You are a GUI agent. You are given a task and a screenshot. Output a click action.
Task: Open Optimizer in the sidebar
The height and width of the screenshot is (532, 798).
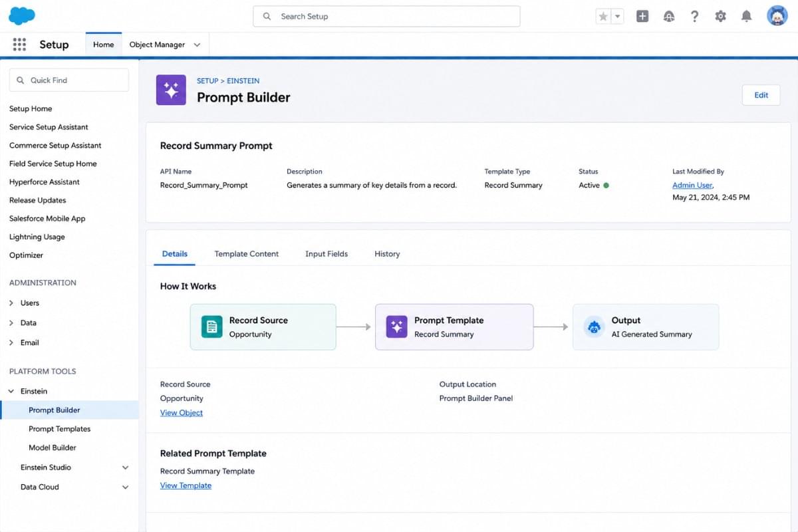pyautogui.click(x=26, y=255)
